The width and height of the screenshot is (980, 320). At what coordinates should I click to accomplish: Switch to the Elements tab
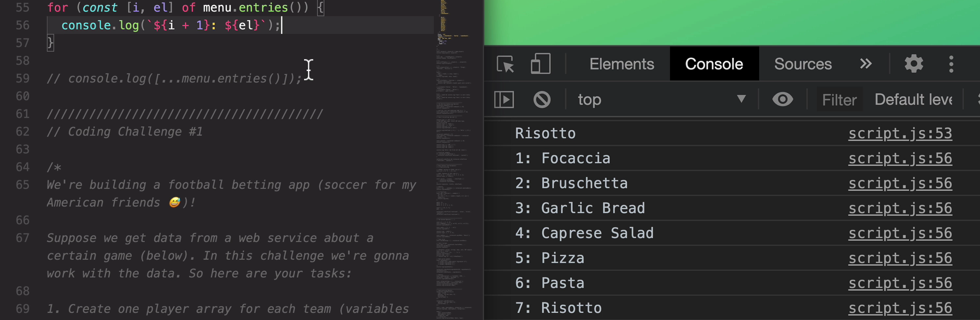[621, 64]
